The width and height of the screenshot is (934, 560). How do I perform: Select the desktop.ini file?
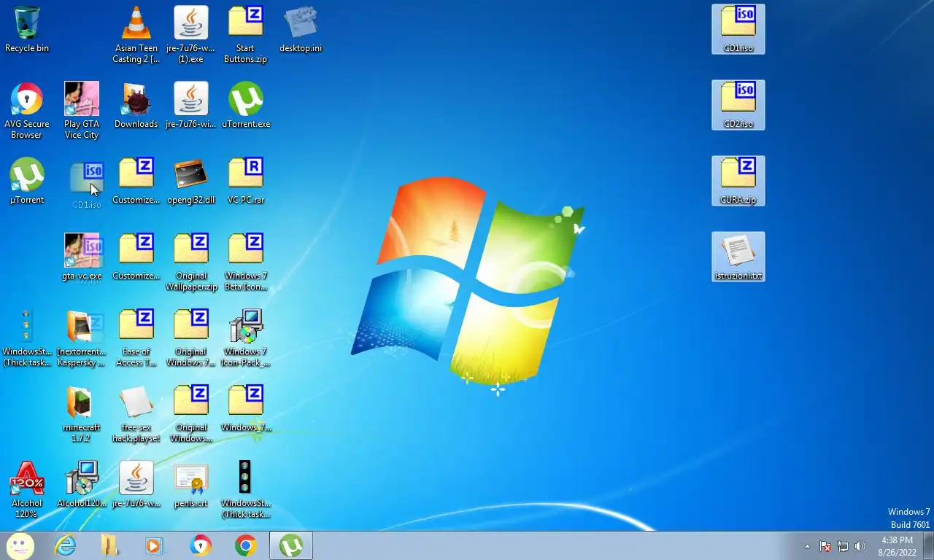pos(301,29)
